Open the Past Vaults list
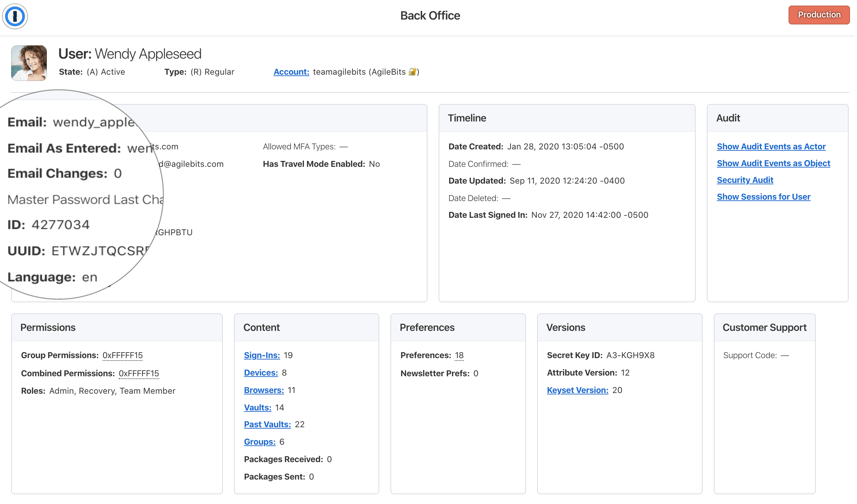The width and height of the screenshot is (857, 504). 267,424
